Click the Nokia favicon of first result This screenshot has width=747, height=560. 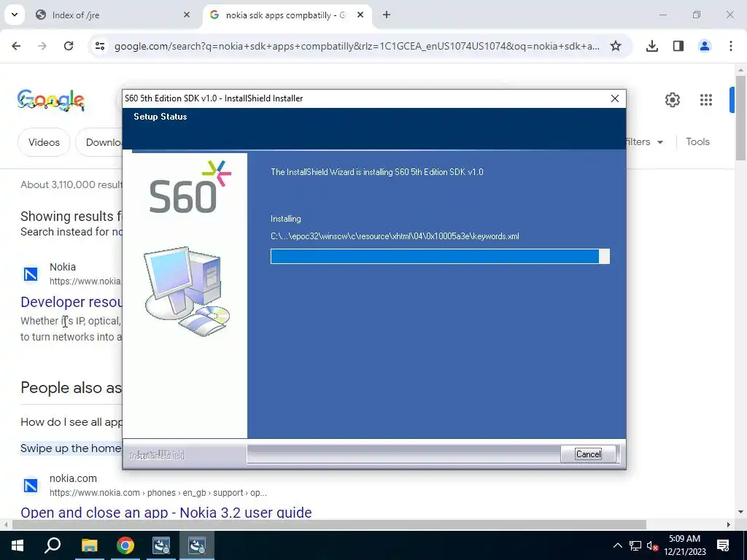(31, 274)
